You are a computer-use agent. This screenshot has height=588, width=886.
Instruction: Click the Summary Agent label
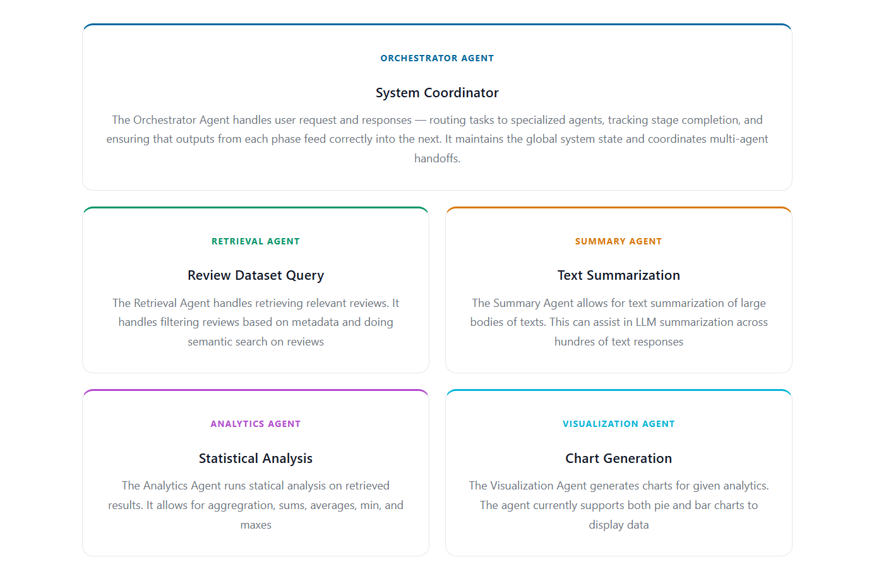tap(619, 241)
